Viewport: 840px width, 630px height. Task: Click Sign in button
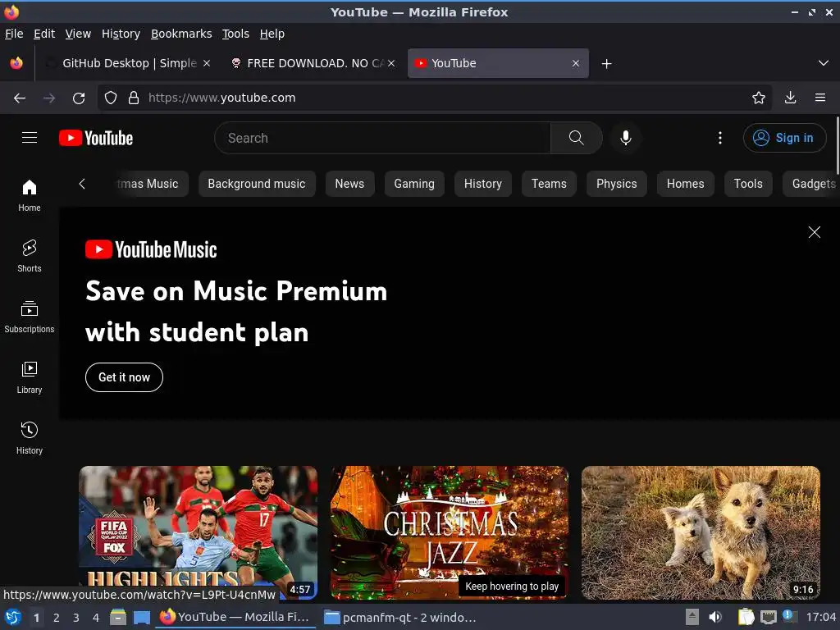click(x=784, y=138)
